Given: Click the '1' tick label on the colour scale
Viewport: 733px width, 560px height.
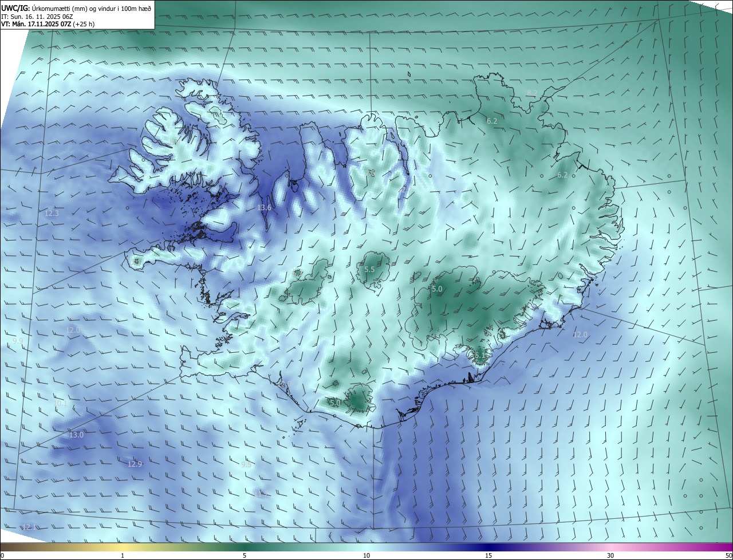Looking at the screenshot, I should 123,555.
